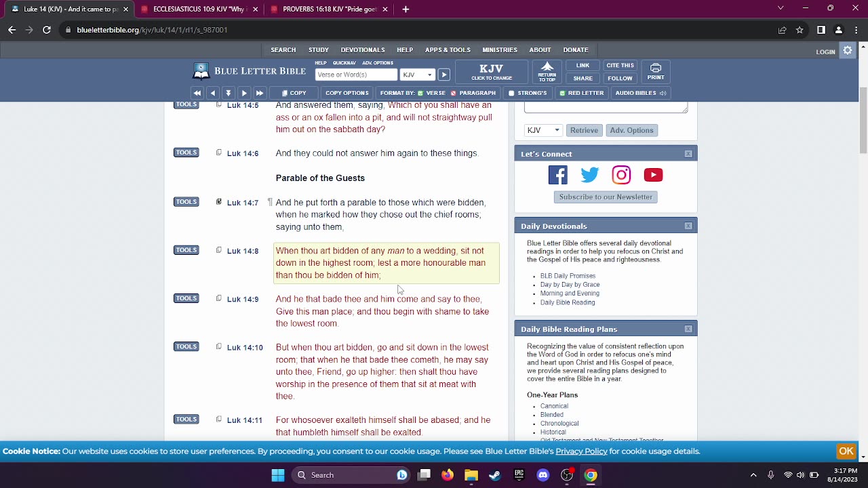Open site settings gear icon
Image resolution: width=868 pixels, height=488 pixels.
[x=848, y=51]
